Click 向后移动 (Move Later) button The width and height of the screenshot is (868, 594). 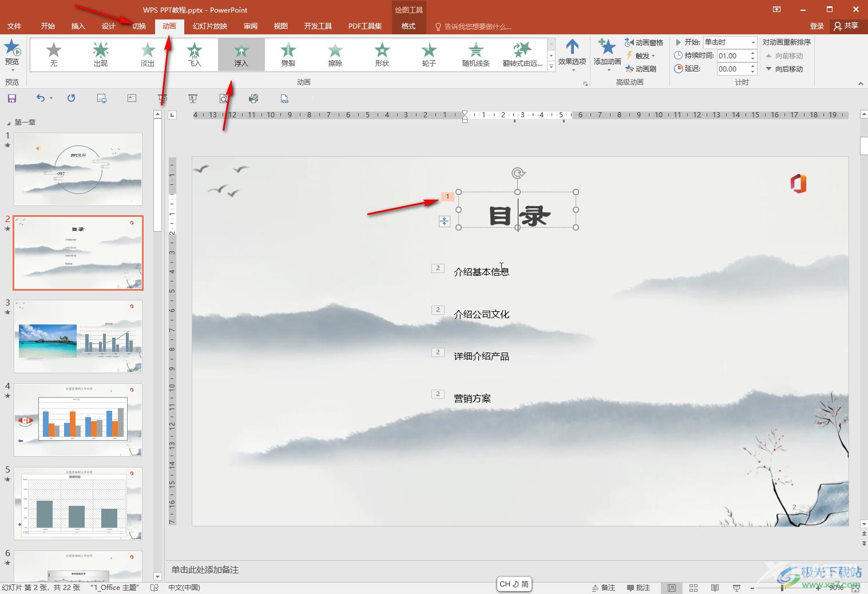[784, 69]
